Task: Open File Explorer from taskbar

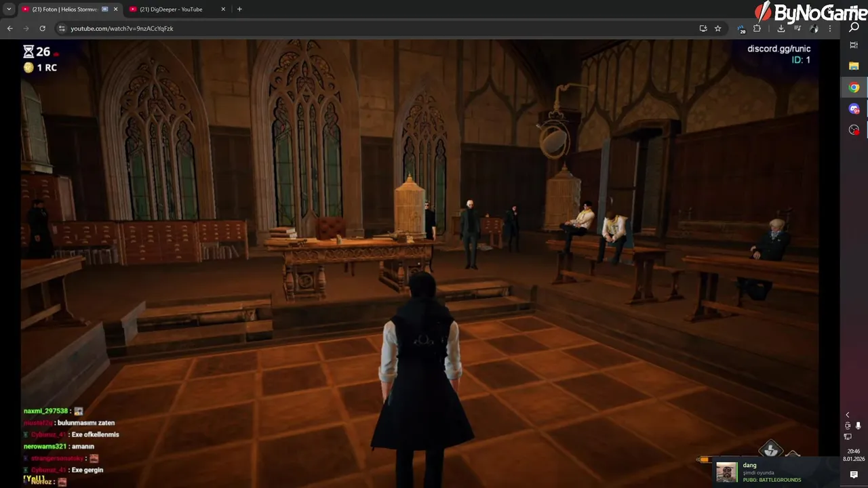Action: click(854, 66)
